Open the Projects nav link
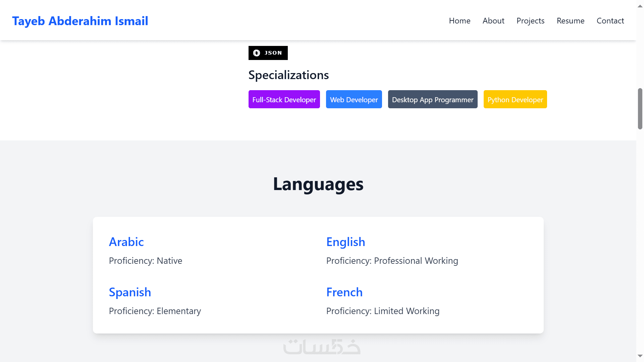The image size is (644, 362). click(530, 21)
